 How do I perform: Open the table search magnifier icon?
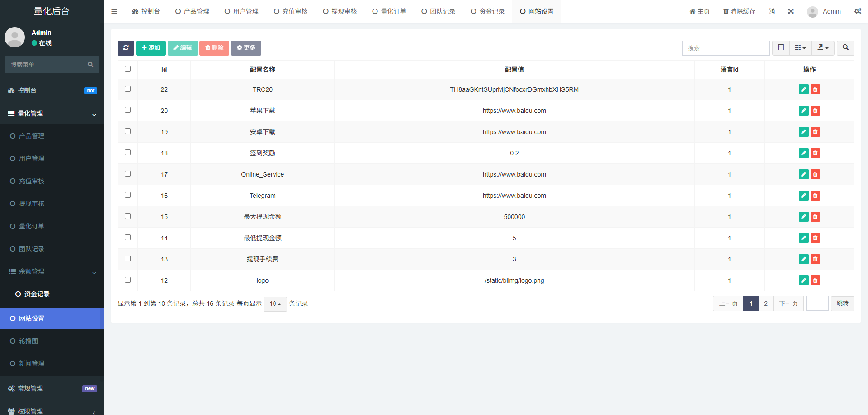845,48
